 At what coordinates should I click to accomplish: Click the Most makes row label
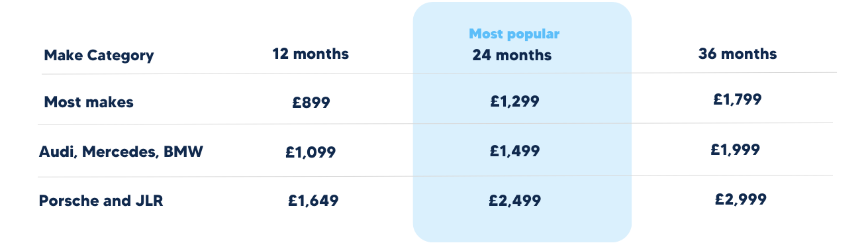point(89,102)
